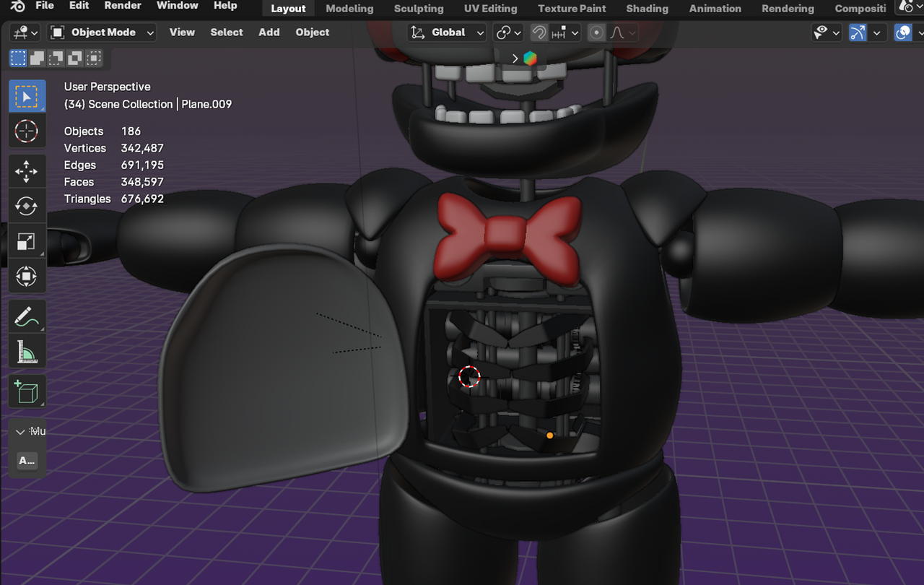Viewport: 924px width, 585px height.
Task: Open the viewport View menu
Action: tap(182, 32)
